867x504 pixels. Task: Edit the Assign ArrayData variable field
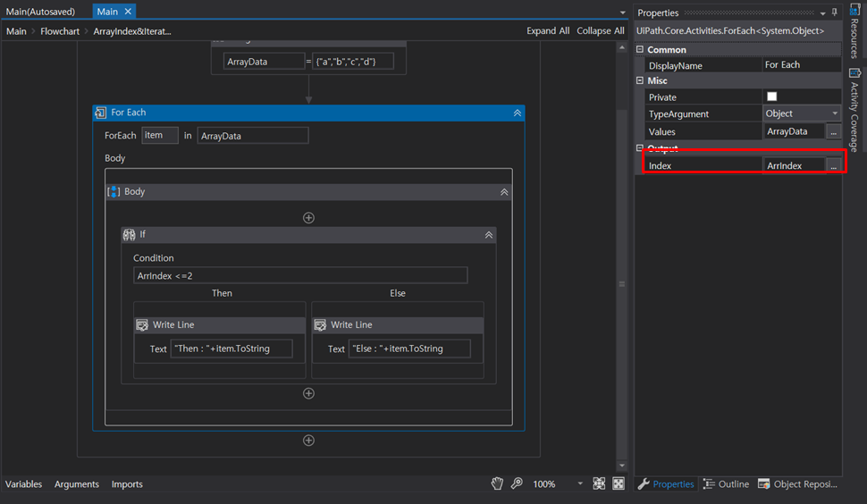[264, 62]
